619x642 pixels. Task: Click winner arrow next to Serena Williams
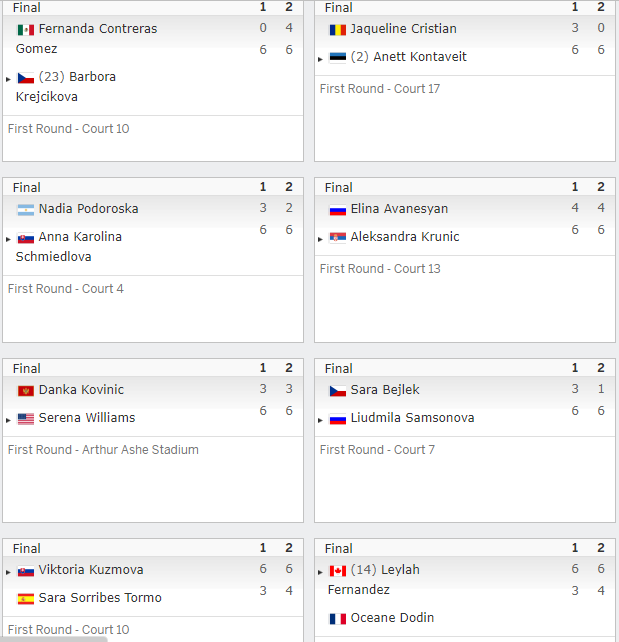click(x=8, y=420)
